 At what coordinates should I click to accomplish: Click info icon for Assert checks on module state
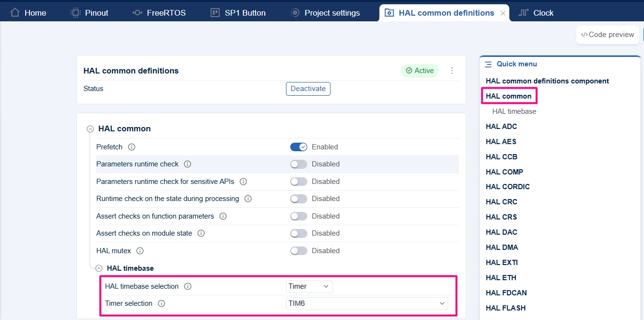click(x=201, y=233)
